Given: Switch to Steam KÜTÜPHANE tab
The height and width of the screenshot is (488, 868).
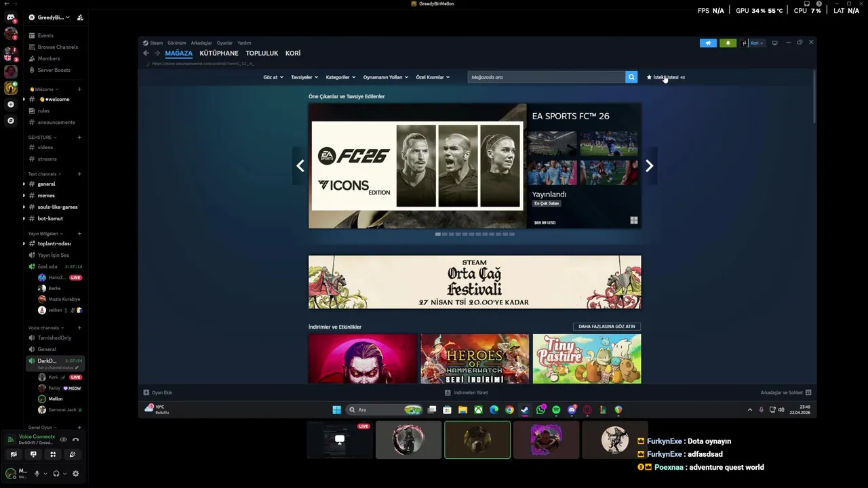Looking at the screenshot, I should pos(219,53).
